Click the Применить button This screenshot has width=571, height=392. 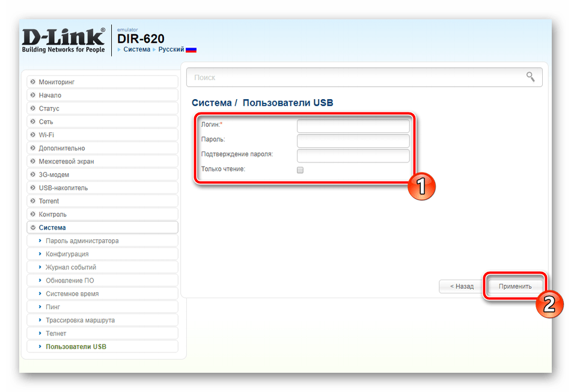515,286
